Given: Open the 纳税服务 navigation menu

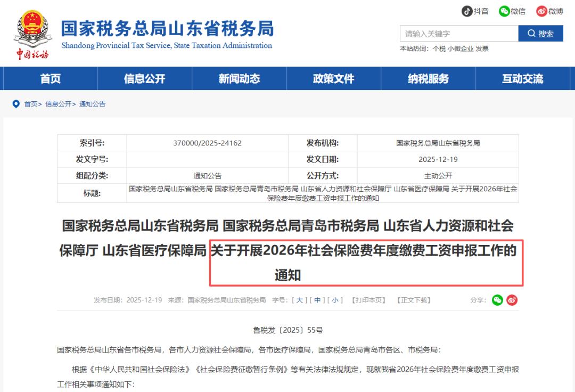Looking at the screenshot, I should [428, 78].
